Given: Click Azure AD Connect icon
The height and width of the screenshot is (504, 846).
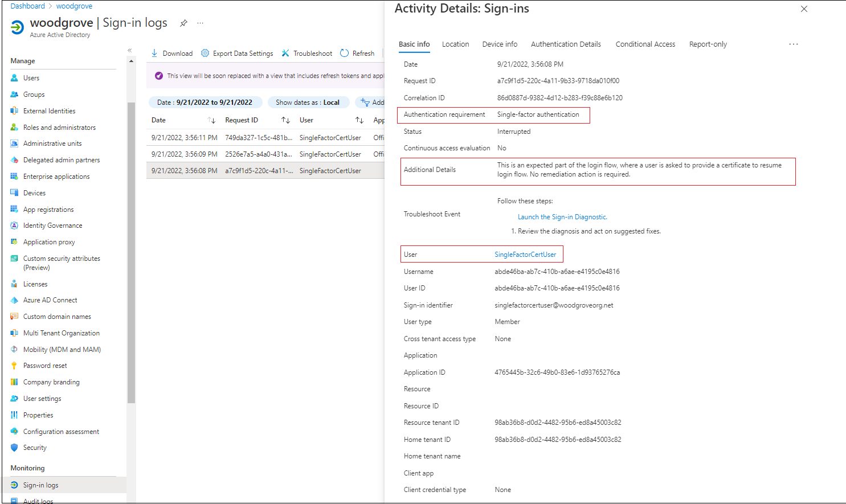Looking at the screenshot, I should point(14,300).
